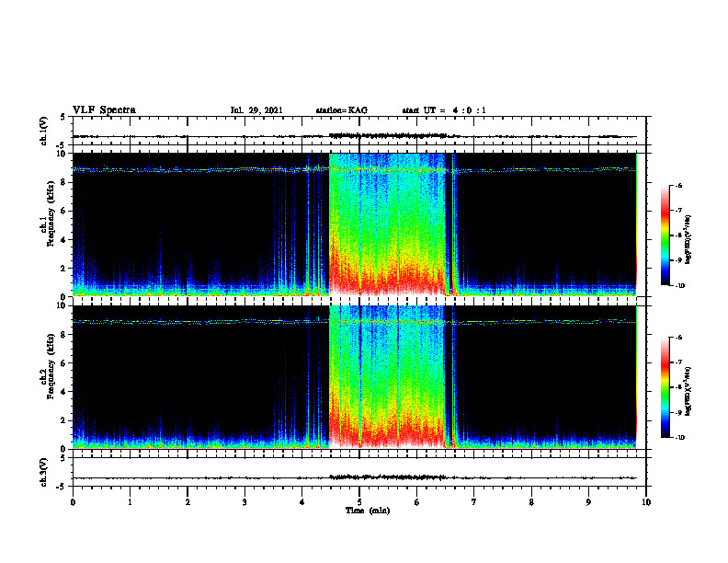The height and width of the screenshot is (563, 728).
Task: Click the ch.3 voltage waveform strip
Action: point(358,472)
